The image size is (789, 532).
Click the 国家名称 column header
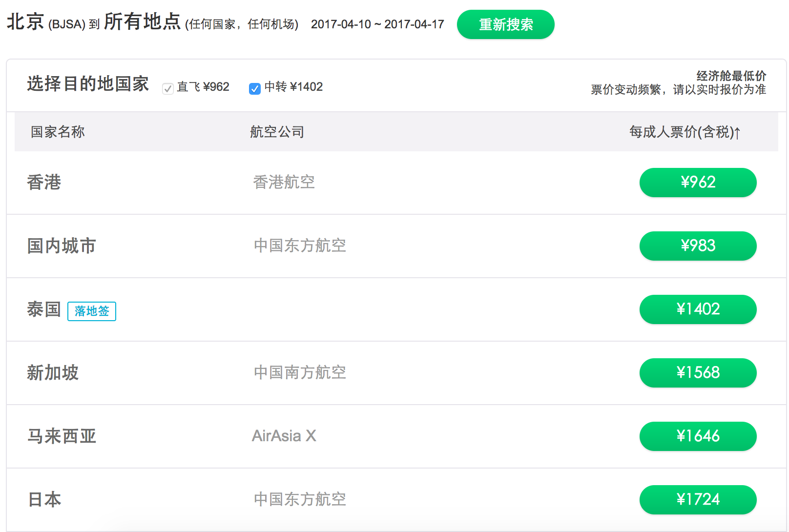point(58,132)
